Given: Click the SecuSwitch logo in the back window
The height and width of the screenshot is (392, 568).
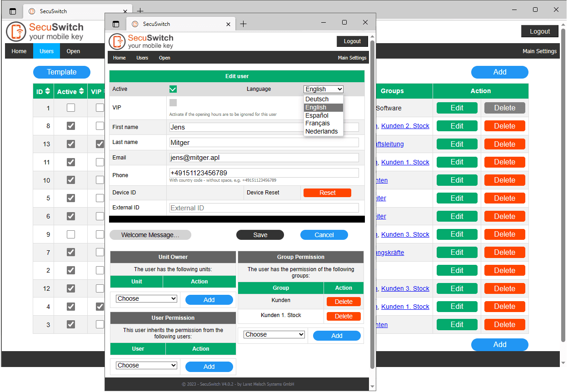Looking at the screenshot, I should pyautogui.click(x=45, y=31).
